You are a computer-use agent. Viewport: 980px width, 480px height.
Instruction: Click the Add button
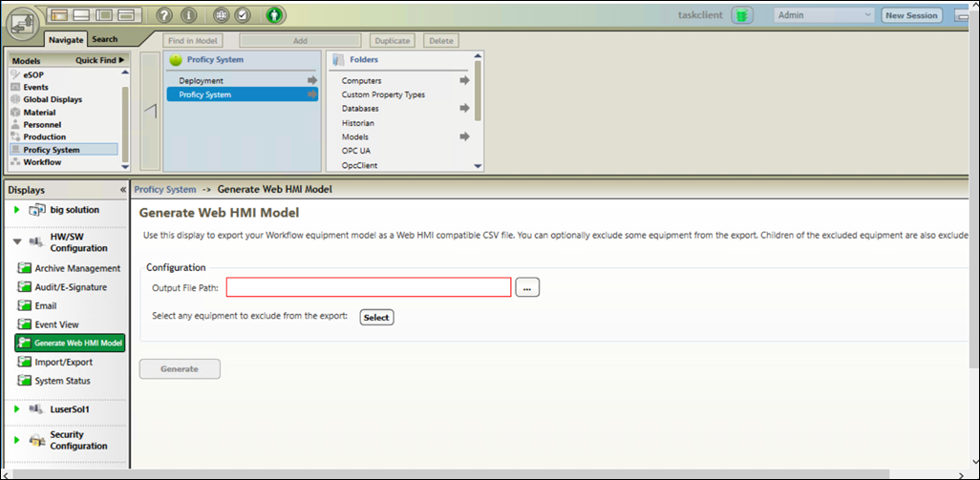tap(300, 41)
